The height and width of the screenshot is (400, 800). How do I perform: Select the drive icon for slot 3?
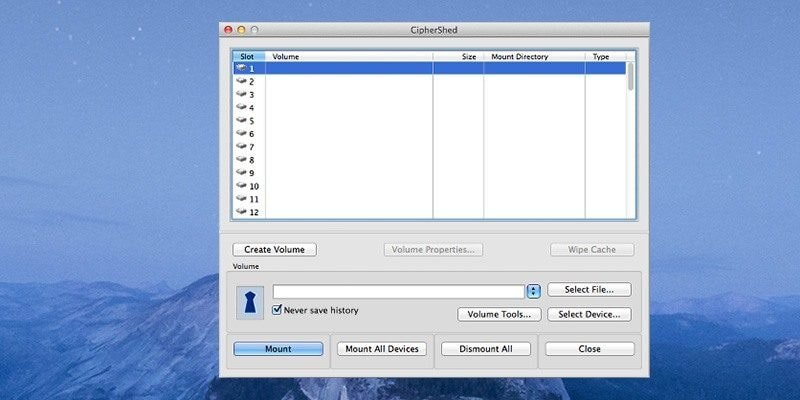click(242, 94)
